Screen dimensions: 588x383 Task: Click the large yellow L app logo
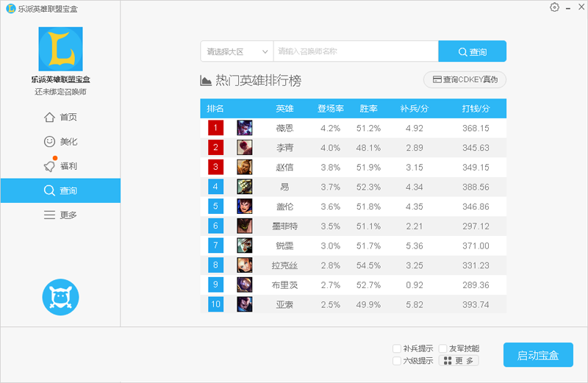coord(60,49)
